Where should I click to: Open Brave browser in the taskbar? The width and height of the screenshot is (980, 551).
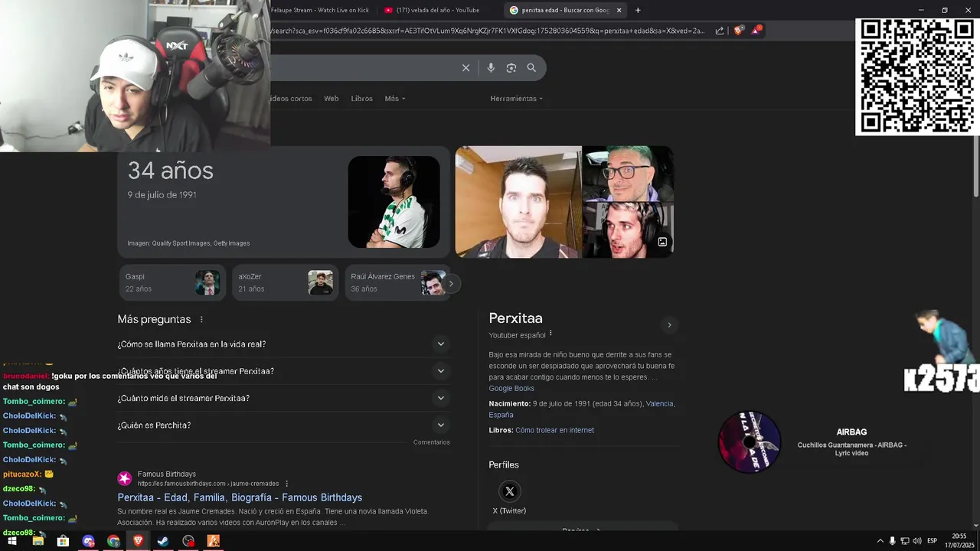(x=138, y=541)
